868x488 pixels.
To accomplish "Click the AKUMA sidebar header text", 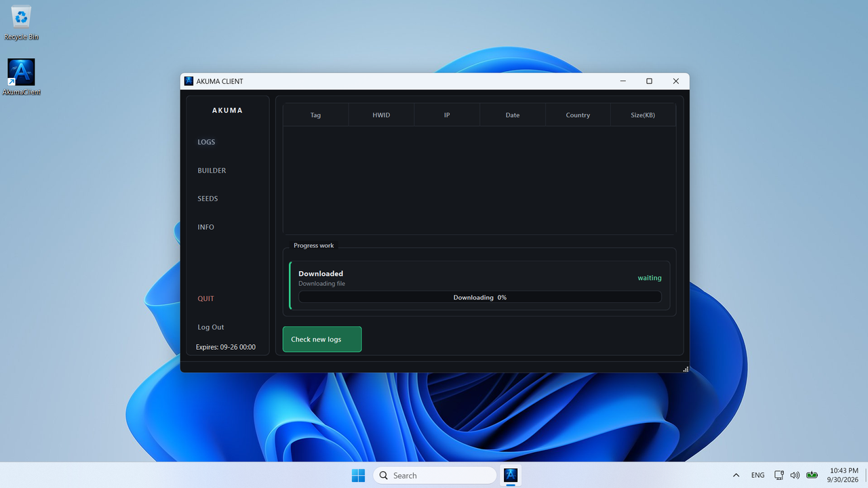I will (227, 110).
